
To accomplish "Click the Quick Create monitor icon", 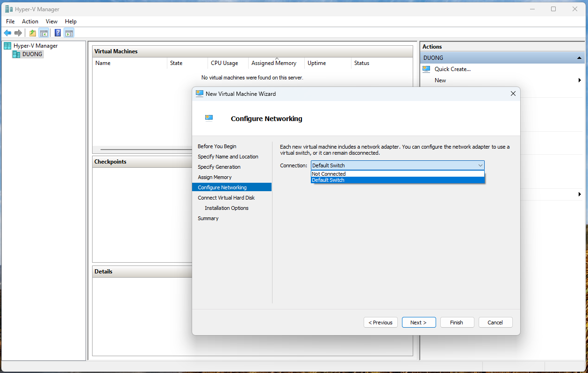I will 426,69.
